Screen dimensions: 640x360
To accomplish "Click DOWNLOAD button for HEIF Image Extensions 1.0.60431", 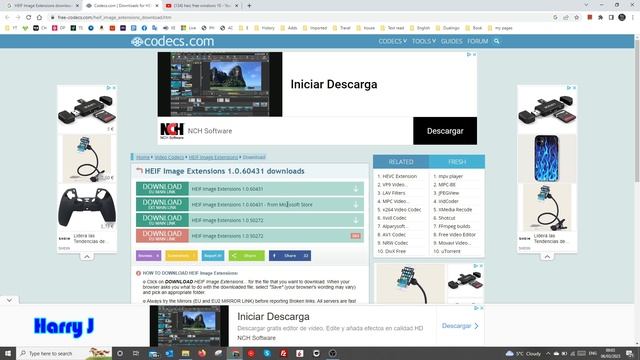I will pos(162,189).
